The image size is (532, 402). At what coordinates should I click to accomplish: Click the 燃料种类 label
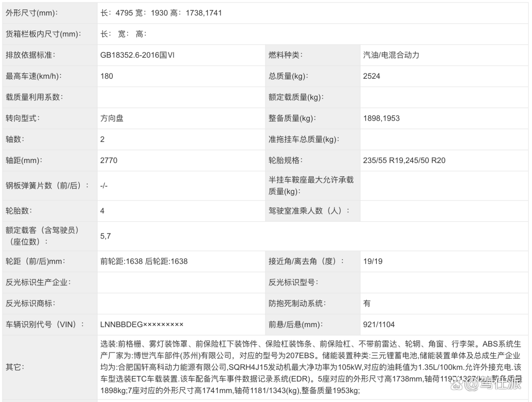285,55
